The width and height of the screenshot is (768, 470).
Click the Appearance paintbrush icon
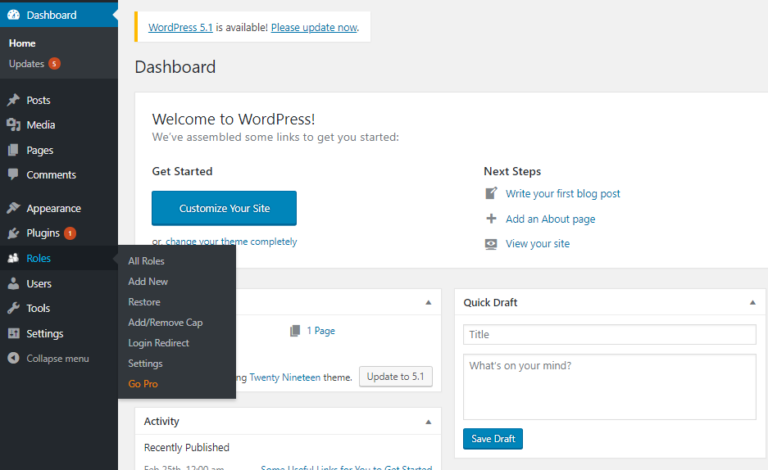point(13,208)
